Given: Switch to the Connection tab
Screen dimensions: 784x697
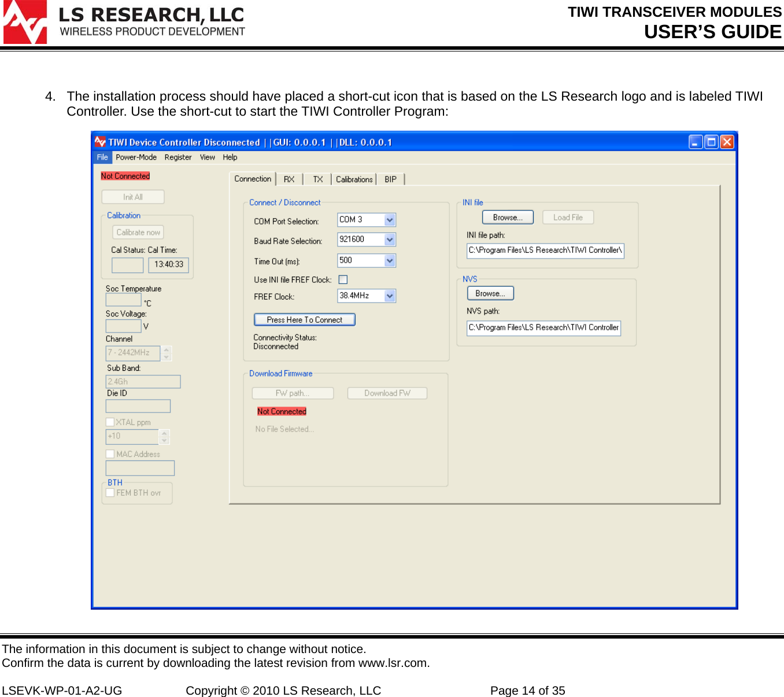Looking at the screenshot, I should (253, 179).
